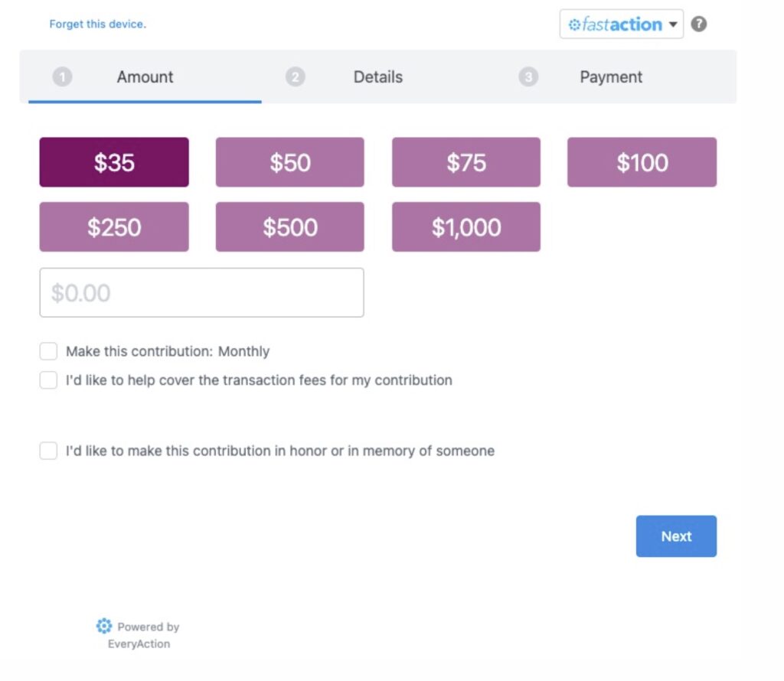Select the $1,000 donation amount
This screenshot has width=784, height=681.
pyautogui.click(x=466, y=226)
